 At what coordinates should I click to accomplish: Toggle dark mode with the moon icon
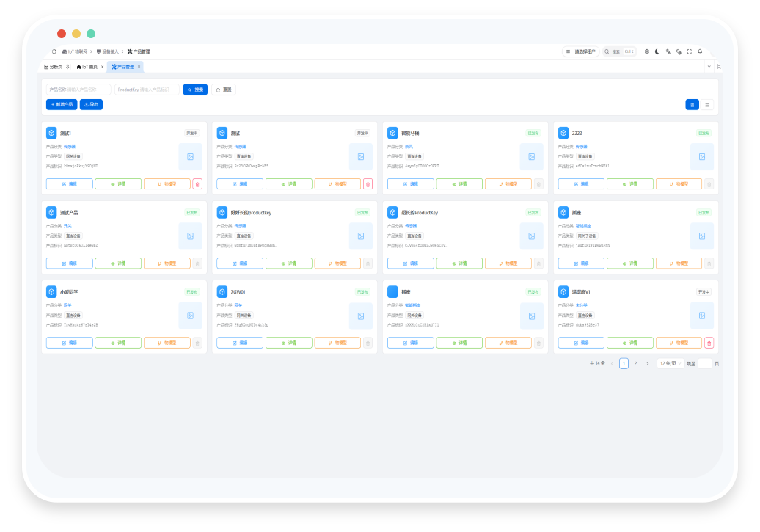[657, 51]
